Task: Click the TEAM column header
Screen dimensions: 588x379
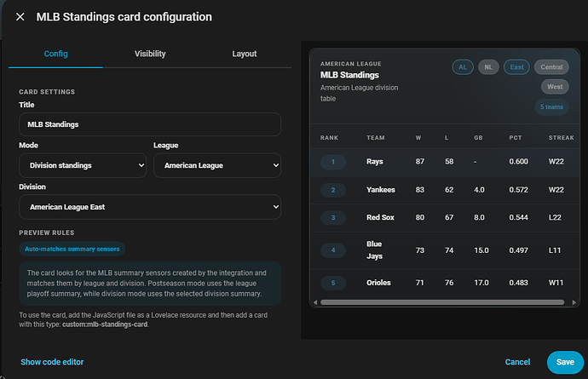Action: [375, 138]
